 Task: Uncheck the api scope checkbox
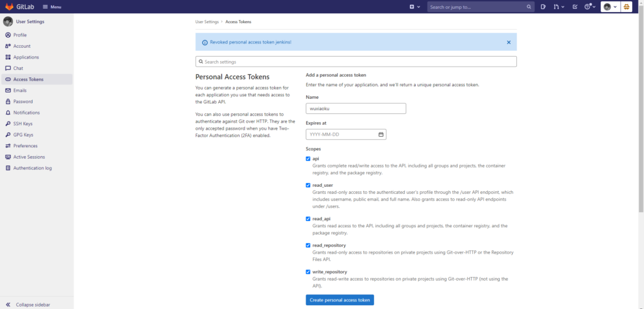308,159
